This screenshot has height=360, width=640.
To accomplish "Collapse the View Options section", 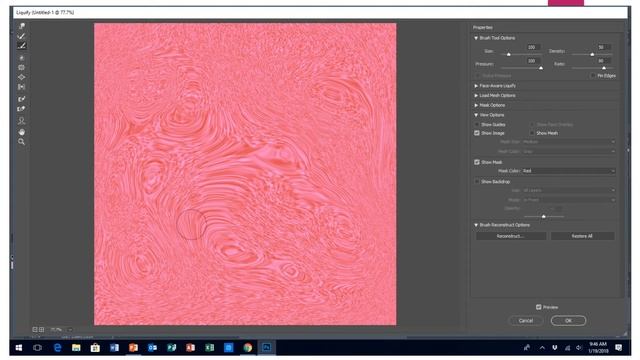I will (476, 115).
